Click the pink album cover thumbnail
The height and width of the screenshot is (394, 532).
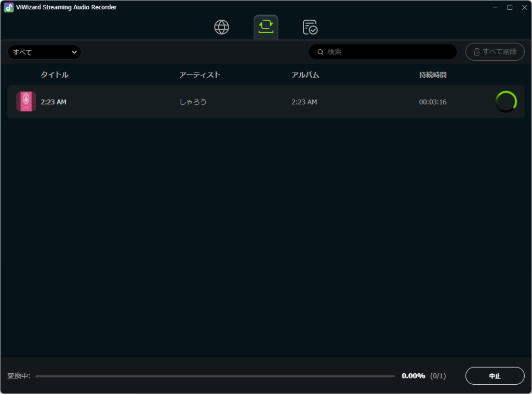pos(26,102)
